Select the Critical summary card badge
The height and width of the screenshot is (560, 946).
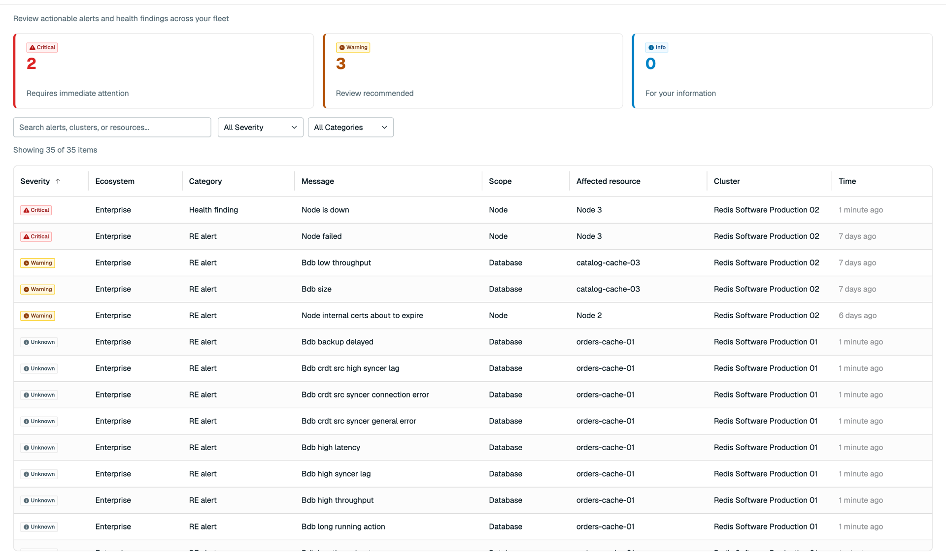click(42, 47)
